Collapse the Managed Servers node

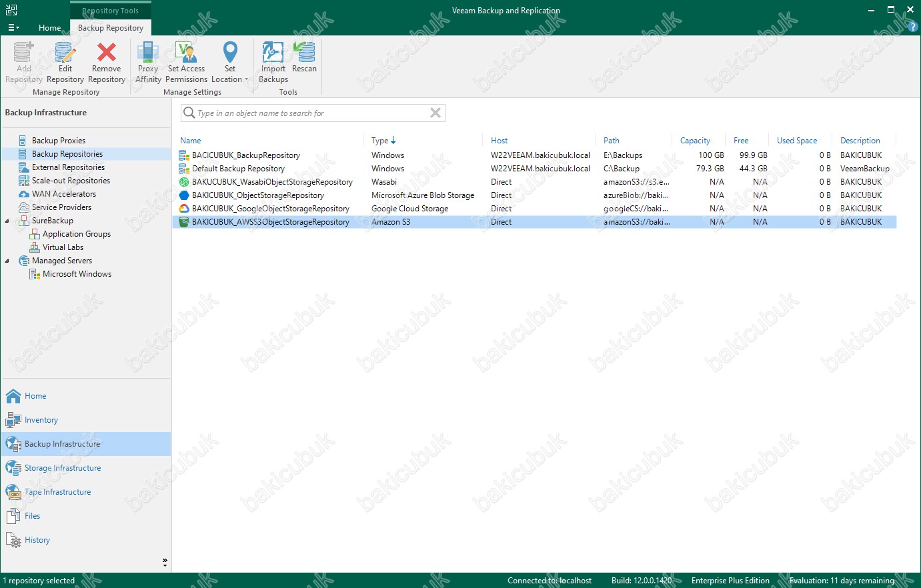(7, 261)
